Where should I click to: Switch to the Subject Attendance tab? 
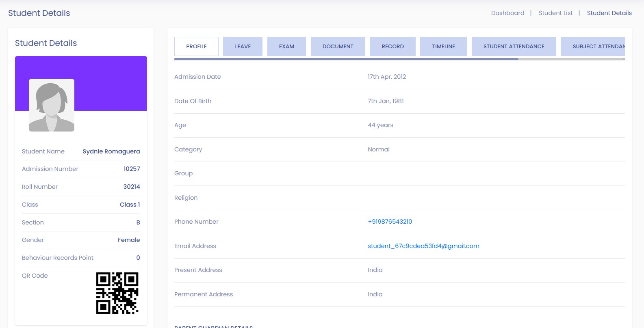593,46
